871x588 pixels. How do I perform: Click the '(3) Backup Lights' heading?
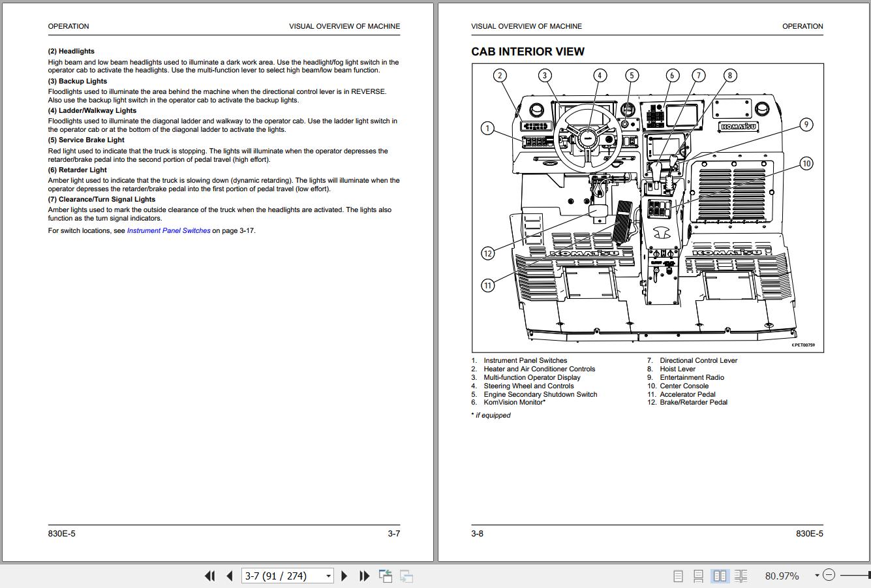click(78, 81)
